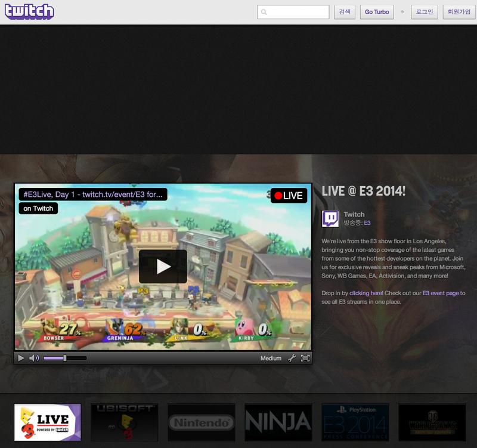477x448 pixels.
Task: Select the Ubisoft E3 stream thumbnail
Action: pyautogui.click(x=124, y=422)
